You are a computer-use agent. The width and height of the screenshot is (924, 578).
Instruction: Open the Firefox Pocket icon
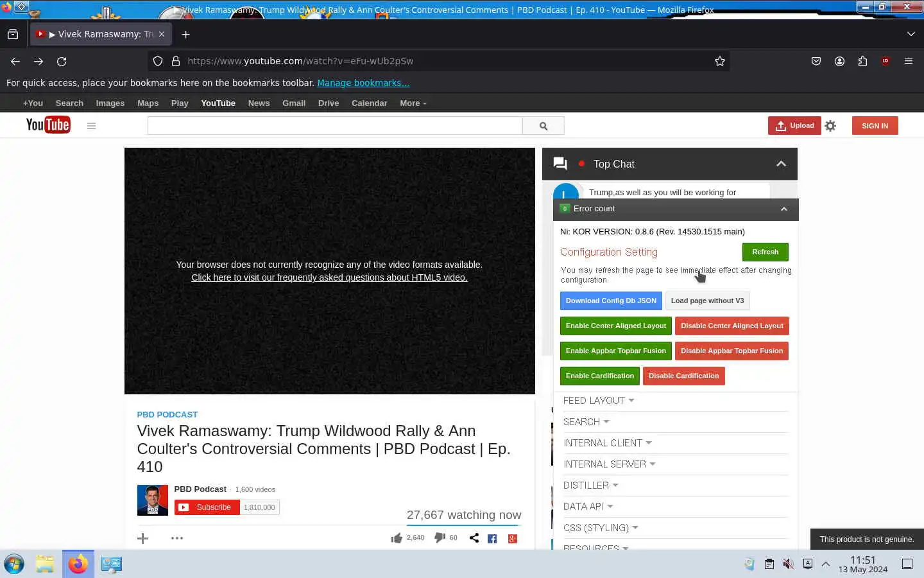point(816,61)
